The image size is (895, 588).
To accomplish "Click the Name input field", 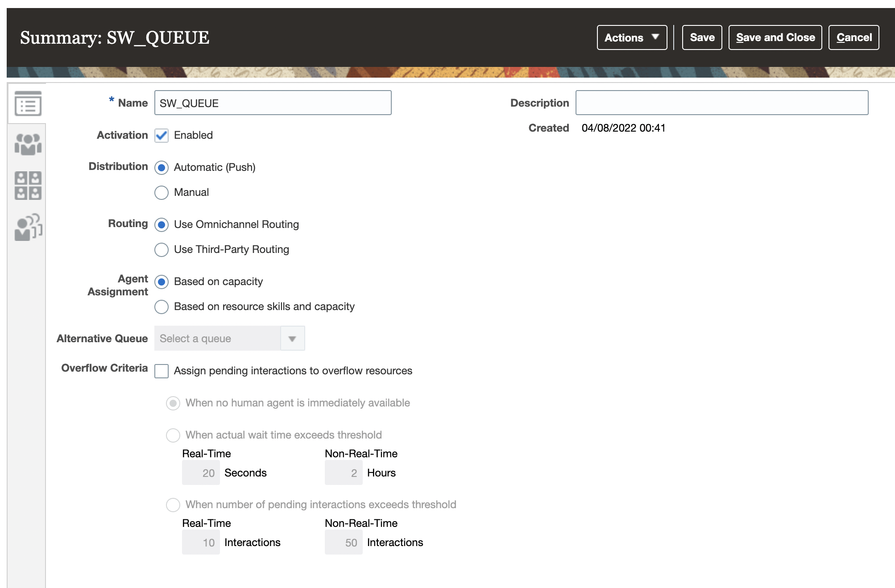I will pos(273,103).
